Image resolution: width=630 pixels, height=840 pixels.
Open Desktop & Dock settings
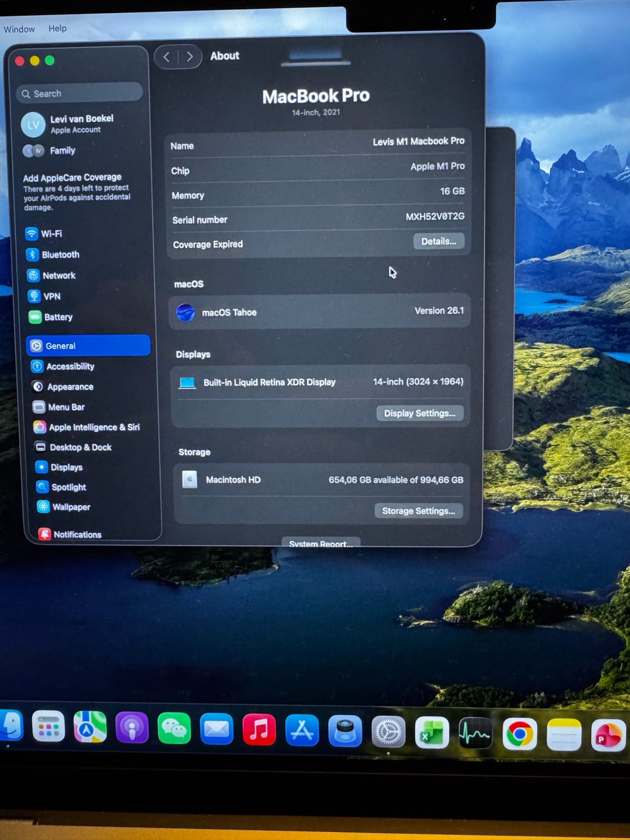pos(73,447)
